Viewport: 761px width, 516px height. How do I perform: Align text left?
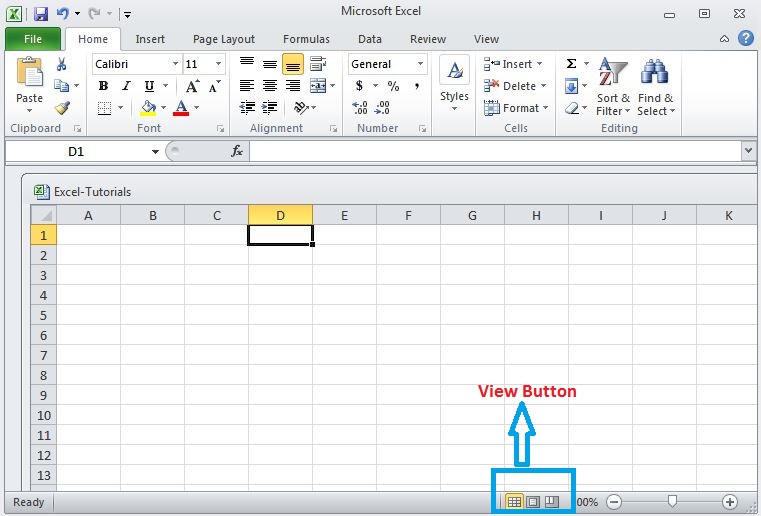[247, 86]
